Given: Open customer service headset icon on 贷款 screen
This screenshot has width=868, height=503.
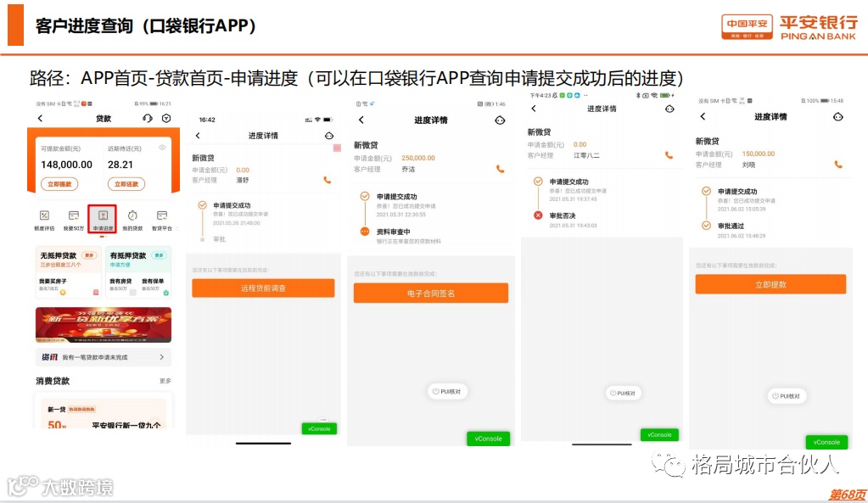Looking at the screenshot, I should click(148, 119).
